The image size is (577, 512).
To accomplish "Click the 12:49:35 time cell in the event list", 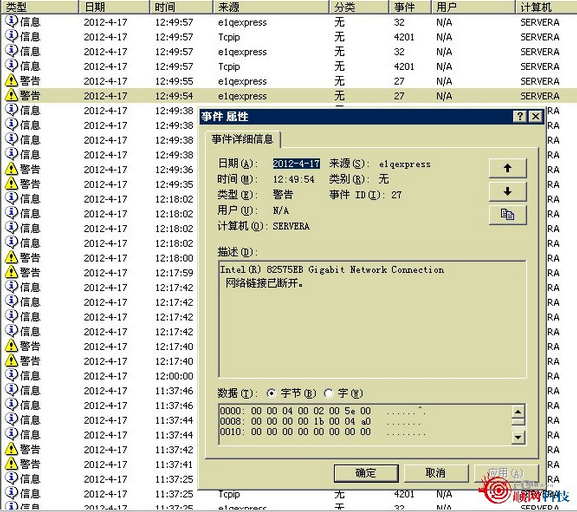I will point(174,184).
